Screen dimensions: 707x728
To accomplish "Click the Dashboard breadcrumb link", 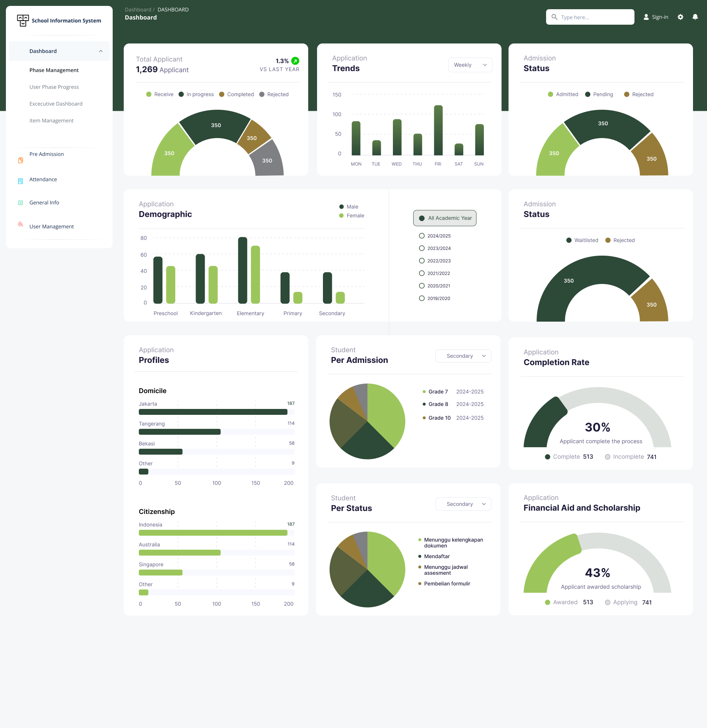I will click(138, 10).
